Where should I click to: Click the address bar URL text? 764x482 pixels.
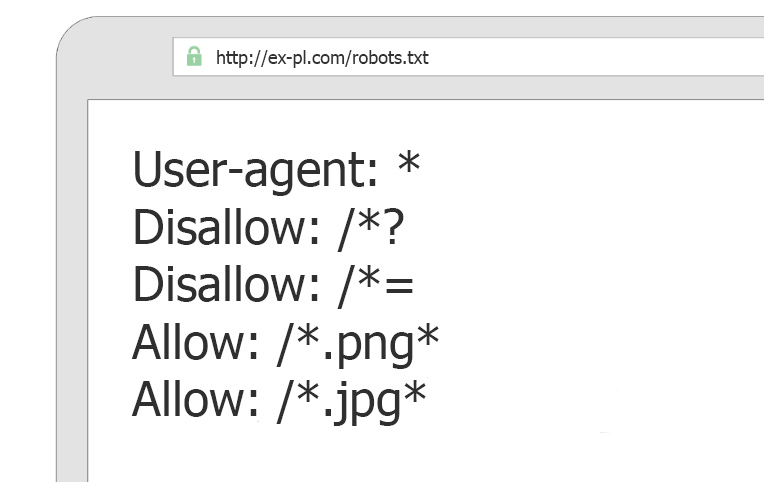coord(322,58)
